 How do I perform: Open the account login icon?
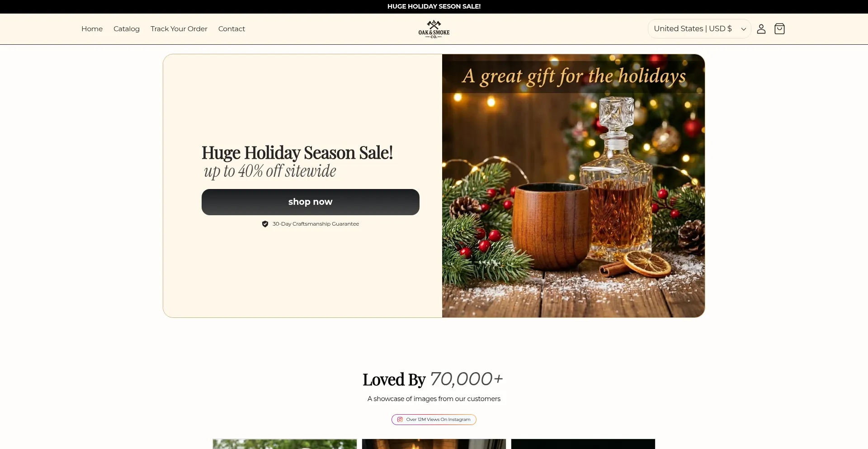point(761,29)
